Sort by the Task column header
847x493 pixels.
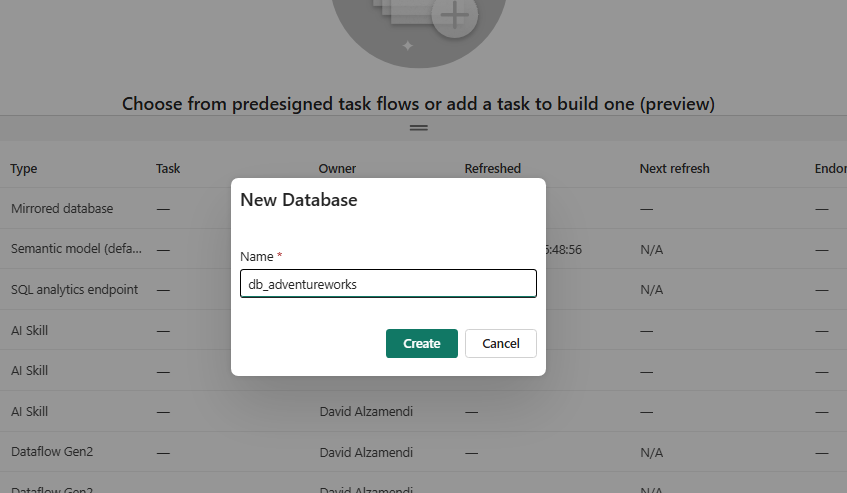(168, 168)
